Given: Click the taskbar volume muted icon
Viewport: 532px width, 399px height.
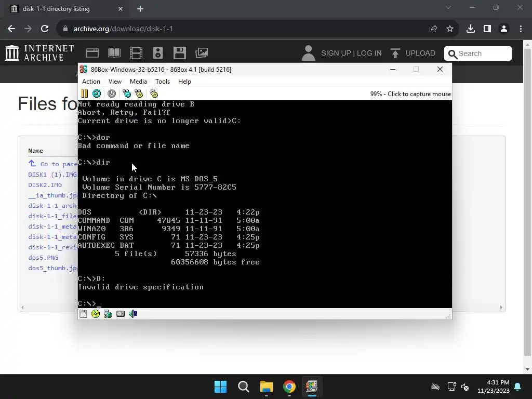Looking at the screenshot, I should point(465,387).
